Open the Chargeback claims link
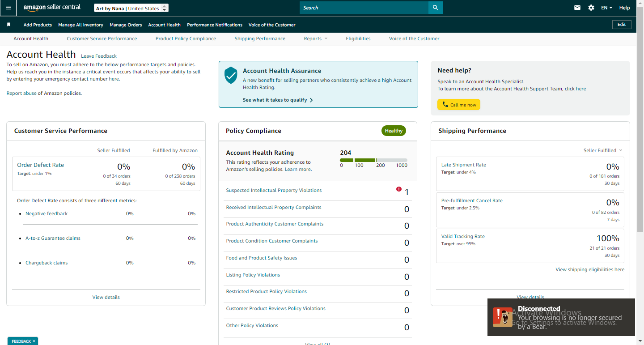Screen dimensions: 644x345 click(47, 263)
